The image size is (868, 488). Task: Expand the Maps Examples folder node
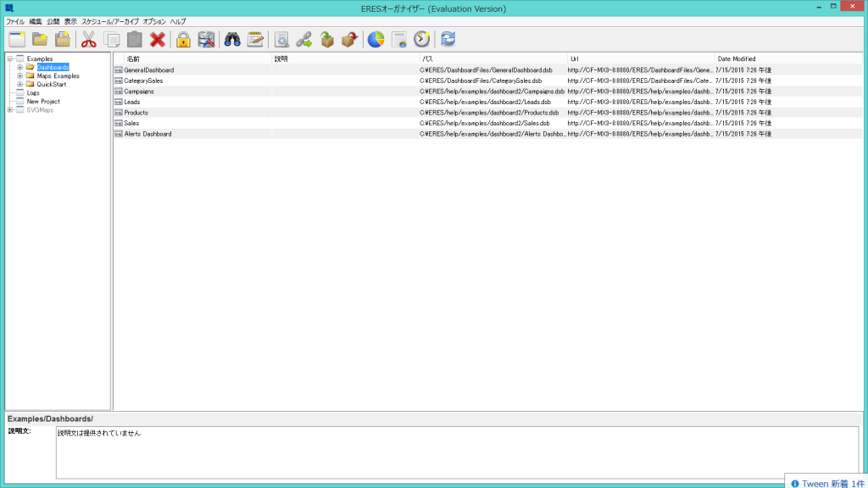click(19, 76)
